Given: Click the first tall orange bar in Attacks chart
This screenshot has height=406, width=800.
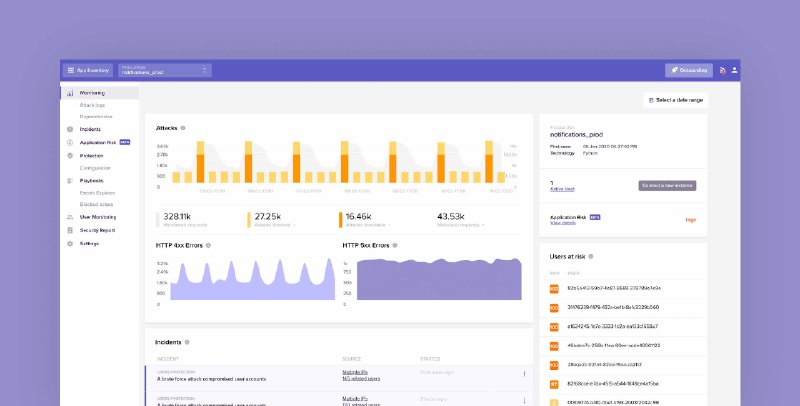Looking at the screenshot, I should point(201,162).
